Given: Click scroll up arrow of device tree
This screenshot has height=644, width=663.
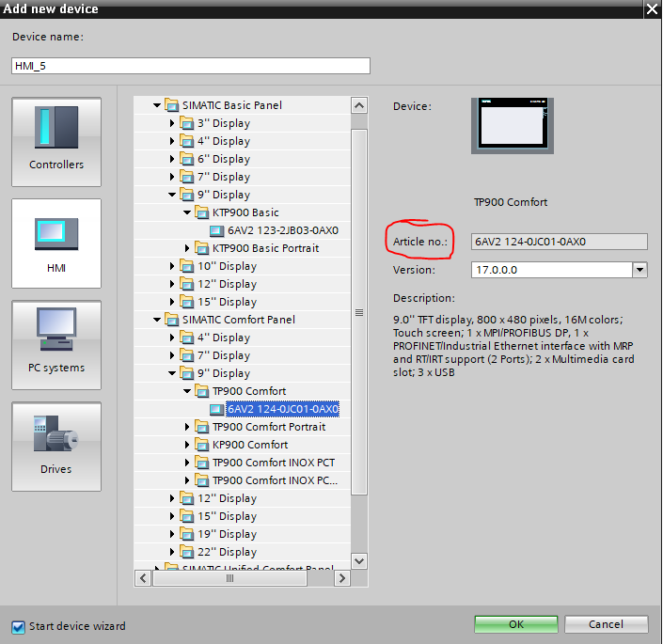Looking at the screenshot, I should pyautogui.click(x=359, y=105).
